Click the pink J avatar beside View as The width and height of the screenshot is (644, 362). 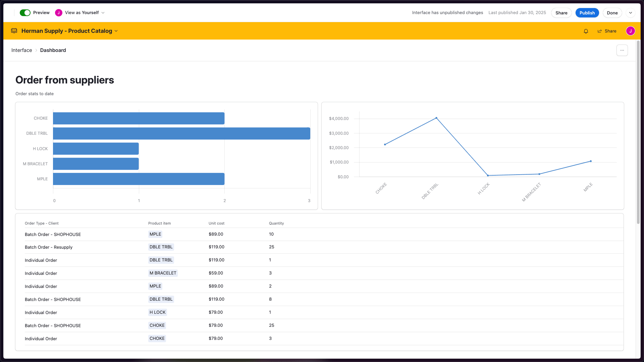click(59, 13)
